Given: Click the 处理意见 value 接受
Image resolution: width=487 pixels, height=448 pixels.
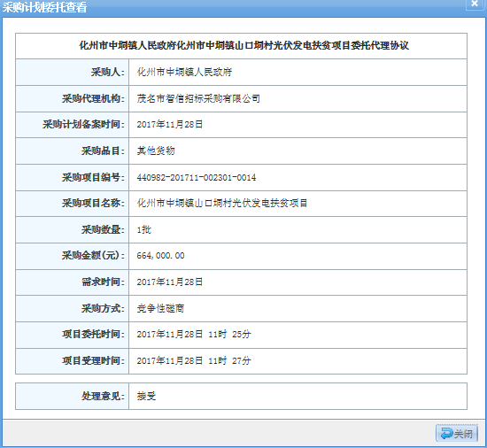Looking at the screenshot, I should [x=146, y=396].
